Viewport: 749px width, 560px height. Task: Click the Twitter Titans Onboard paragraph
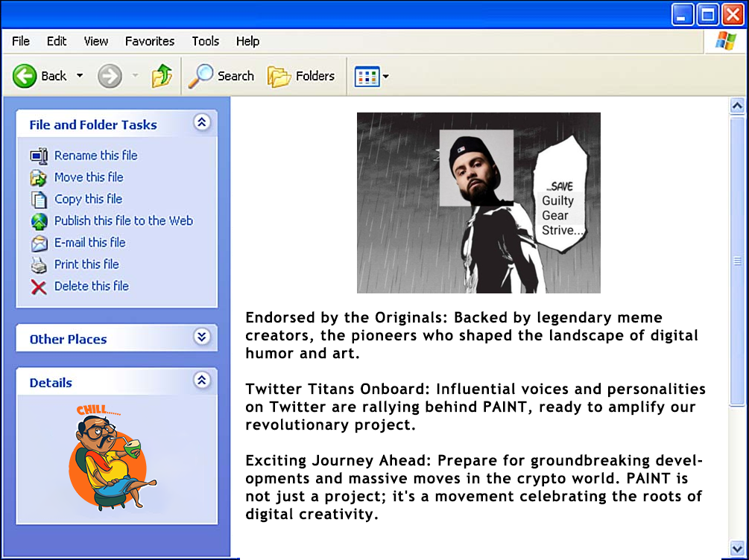pyautogui.click(x=475, y=407)
